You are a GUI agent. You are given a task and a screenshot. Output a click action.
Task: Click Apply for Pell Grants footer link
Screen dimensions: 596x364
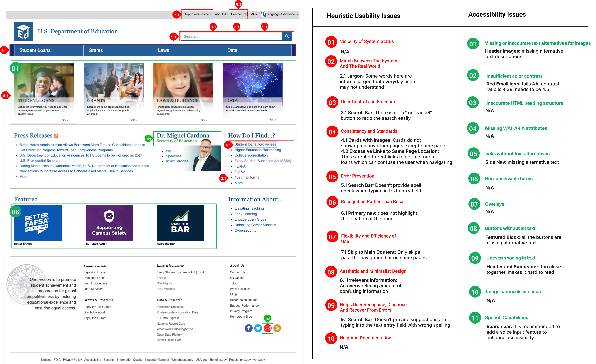point(97,307)
